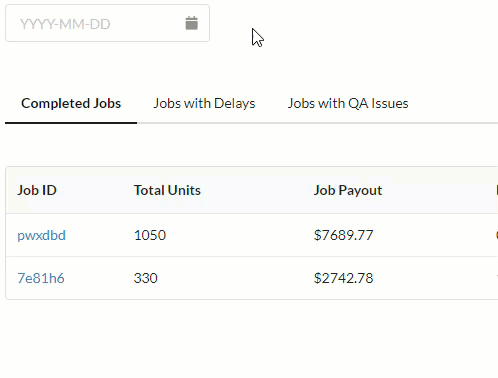This screenshot has height=378, width=498.
Task: Click the Job ID column header
Action: (37, 190)
